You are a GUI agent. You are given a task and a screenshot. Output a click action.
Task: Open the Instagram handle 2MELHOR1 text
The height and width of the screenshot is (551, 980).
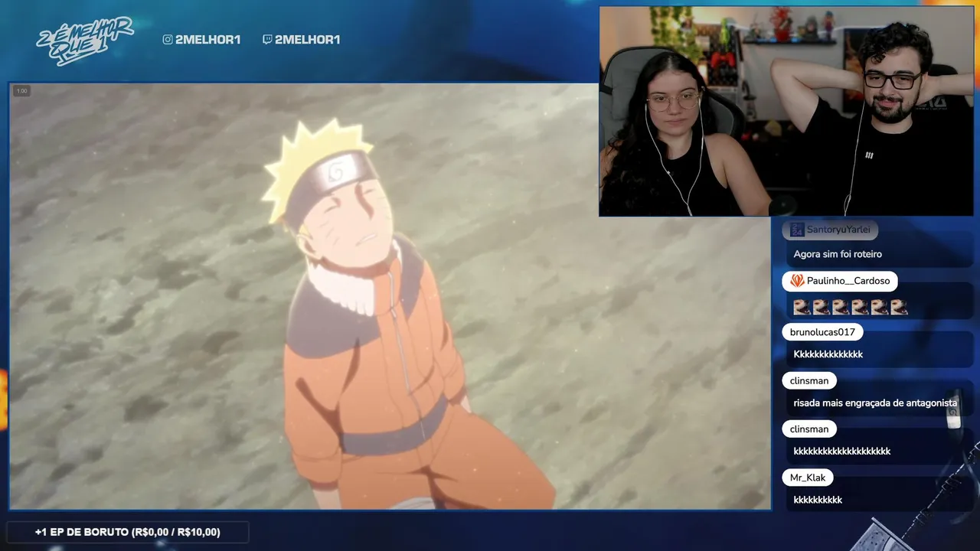pos(208,40)
